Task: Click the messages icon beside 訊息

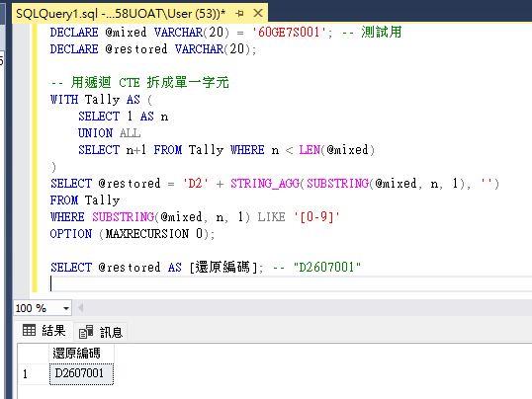Action: point(86,332)
